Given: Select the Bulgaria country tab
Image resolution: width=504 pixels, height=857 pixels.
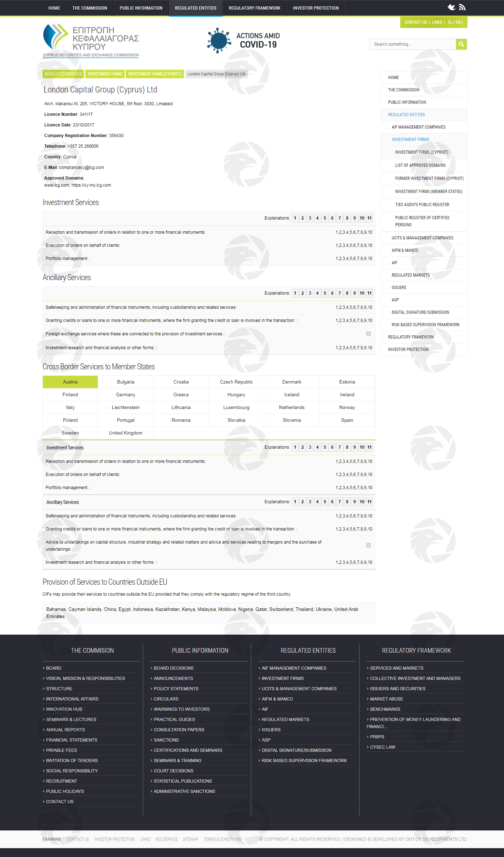Looking at the screenshot, I should pyautogui.click(x=126, y=382).
